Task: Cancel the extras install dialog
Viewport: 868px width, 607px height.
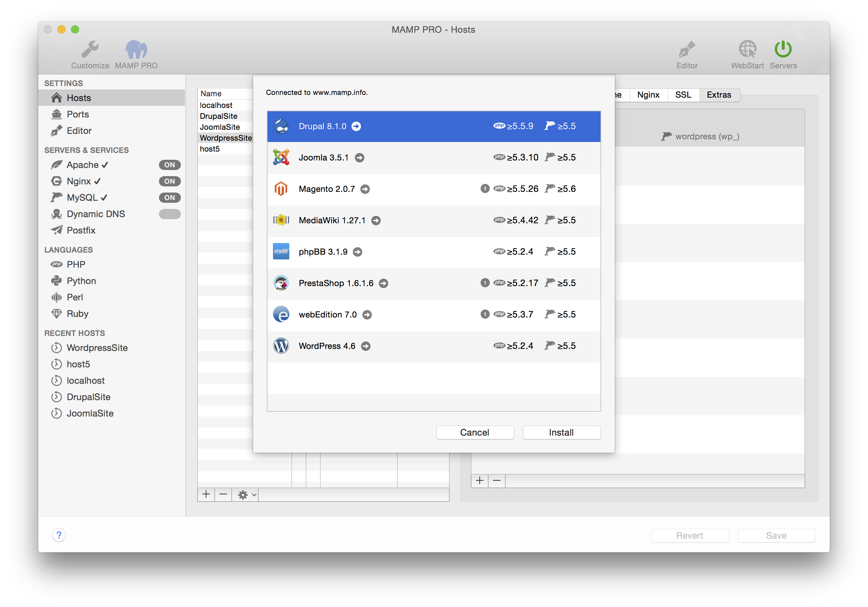Action: [475, 433]
